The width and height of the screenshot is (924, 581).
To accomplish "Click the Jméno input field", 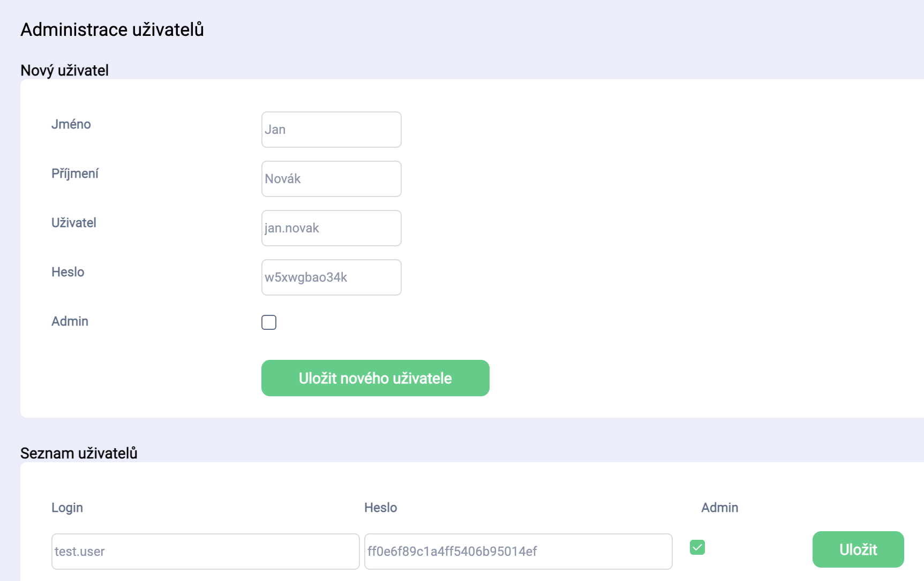I will click(331, 130).
